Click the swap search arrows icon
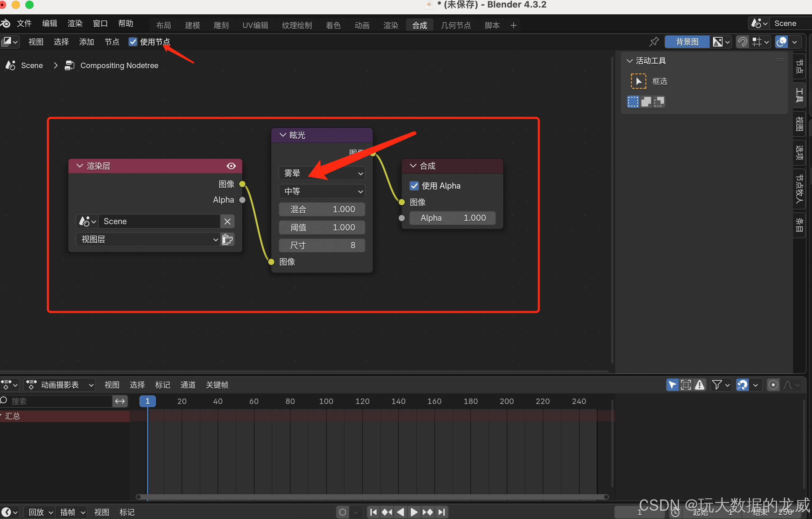The height and width of the screenshot is (519, 812). pyautogui.click(x=120, y=401)
